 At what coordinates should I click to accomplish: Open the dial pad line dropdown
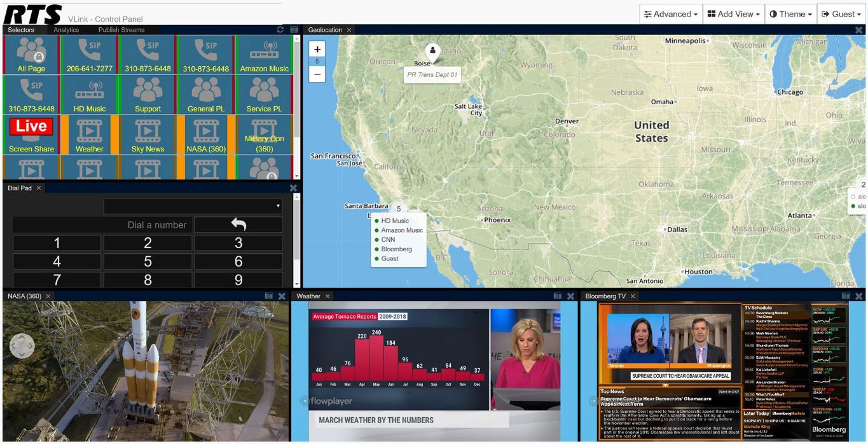coord(193,206)
